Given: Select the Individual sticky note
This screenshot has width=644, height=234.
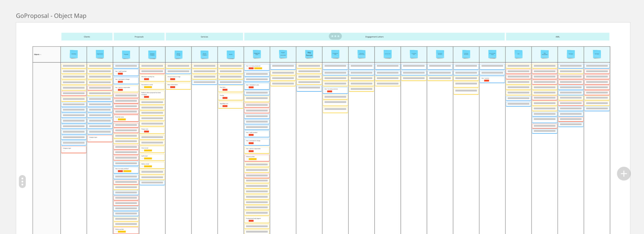Looking at the screenshot, I should pyautogui.click(x=74, y=54).
